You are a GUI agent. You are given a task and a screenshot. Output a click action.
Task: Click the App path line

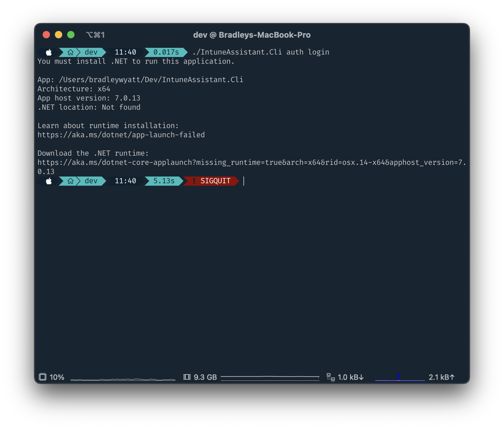point(140,80)
